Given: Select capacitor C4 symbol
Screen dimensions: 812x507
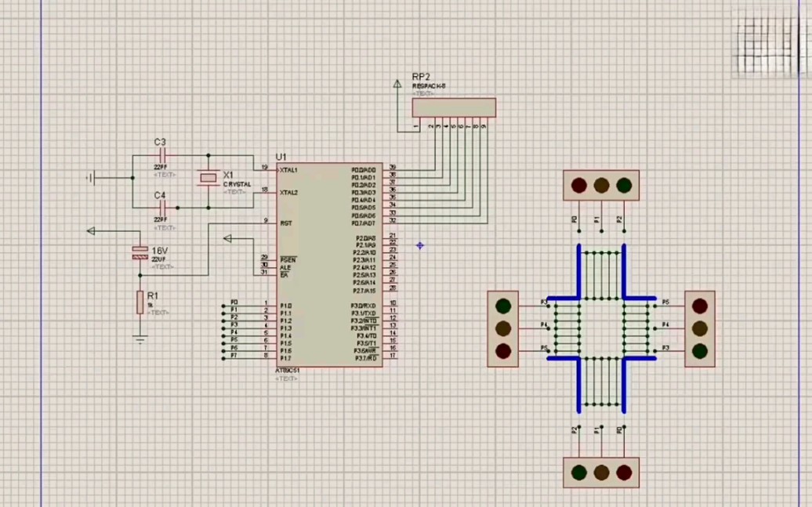Looking at the screenshot, I should point(161,208).
